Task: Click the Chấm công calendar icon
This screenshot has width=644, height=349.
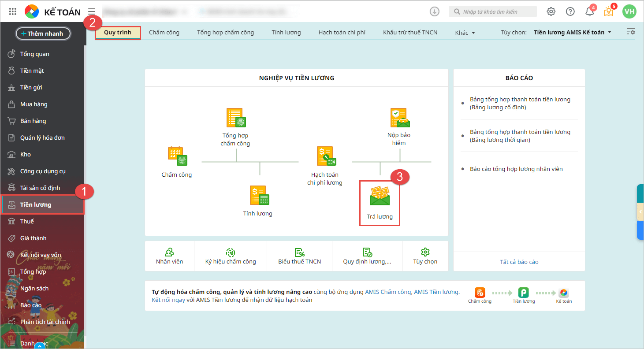Action: click(x=177, y=156)
